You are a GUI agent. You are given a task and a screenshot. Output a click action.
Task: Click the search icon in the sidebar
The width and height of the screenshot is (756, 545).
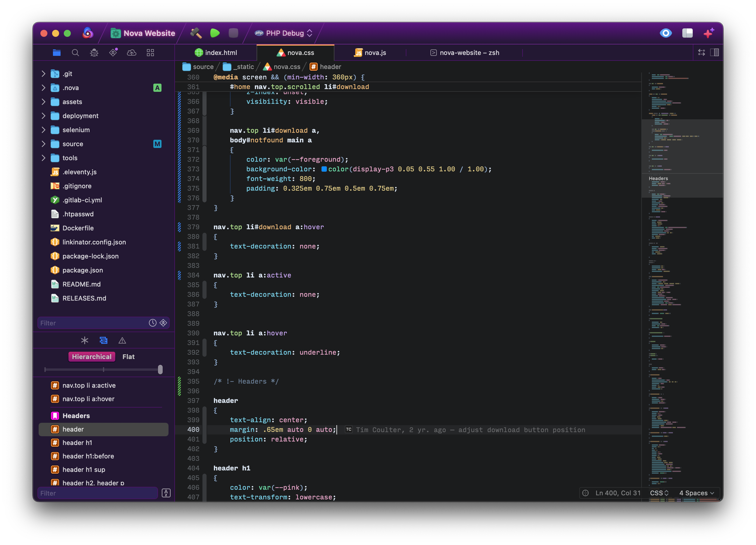click(75, 53)
